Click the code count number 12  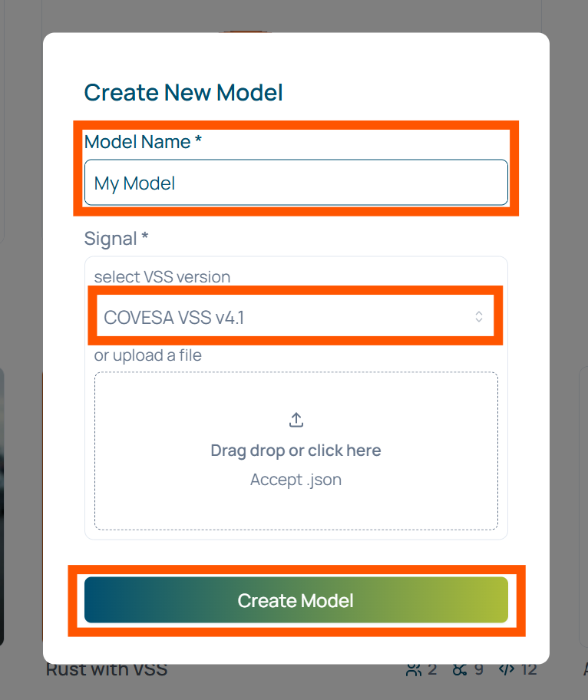pos(529,669)
